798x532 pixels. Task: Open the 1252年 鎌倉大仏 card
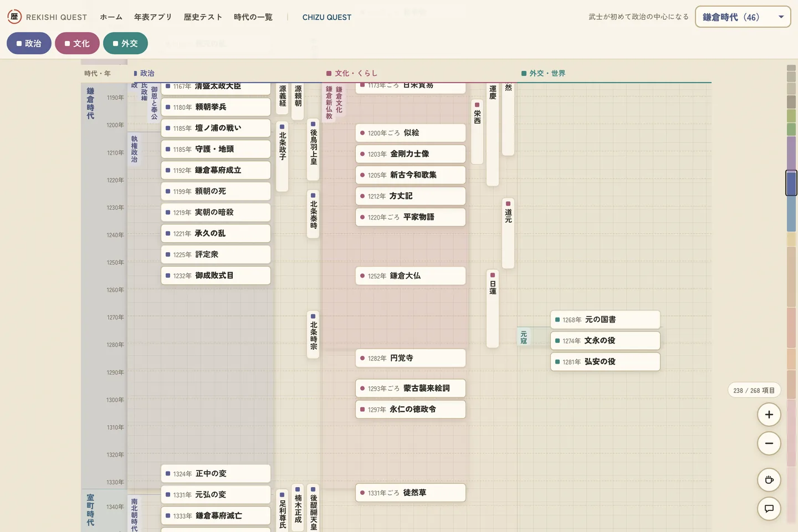click(x=411, y=275)
